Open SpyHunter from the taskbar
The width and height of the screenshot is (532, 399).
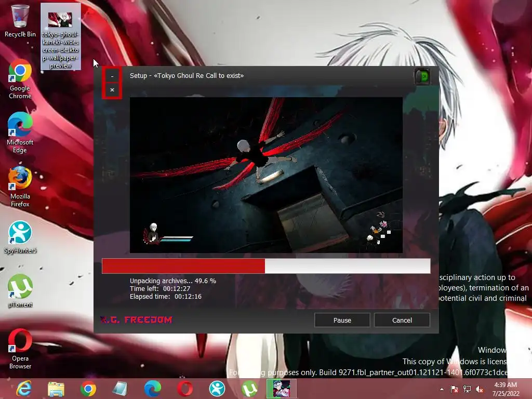pyautogui.click(x=217, y=389)
